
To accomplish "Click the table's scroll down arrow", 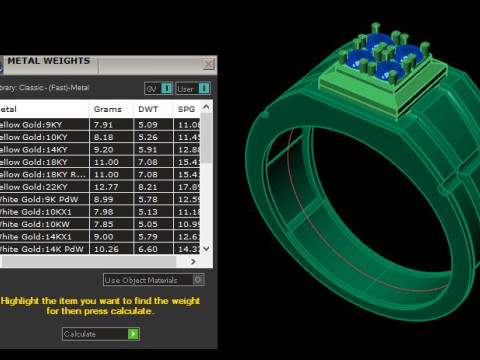I will (206, 249).
